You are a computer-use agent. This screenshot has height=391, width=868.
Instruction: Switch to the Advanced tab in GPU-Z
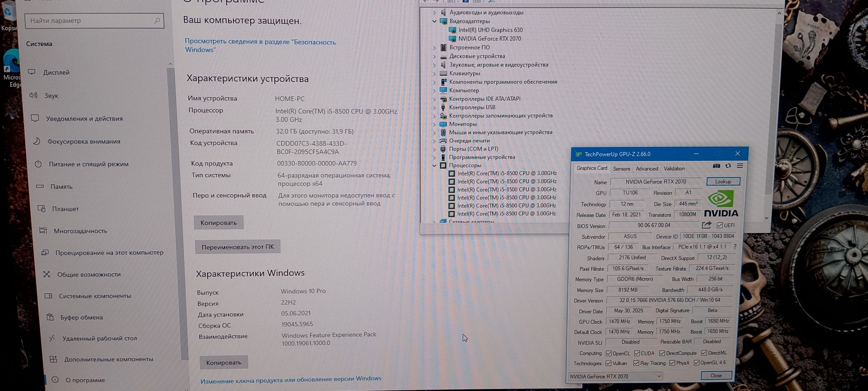click(647, 169)
